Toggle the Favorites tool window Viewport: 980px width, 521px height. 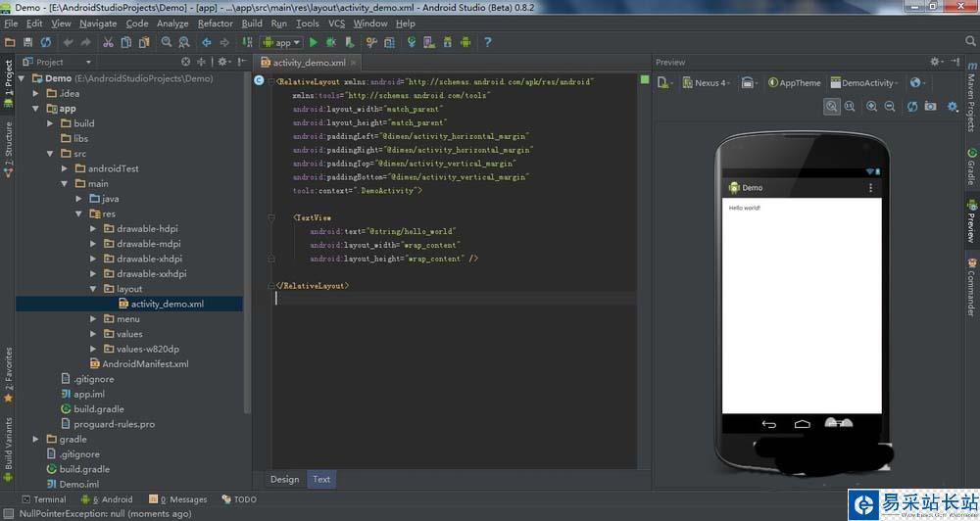click(x=8, y=375)
